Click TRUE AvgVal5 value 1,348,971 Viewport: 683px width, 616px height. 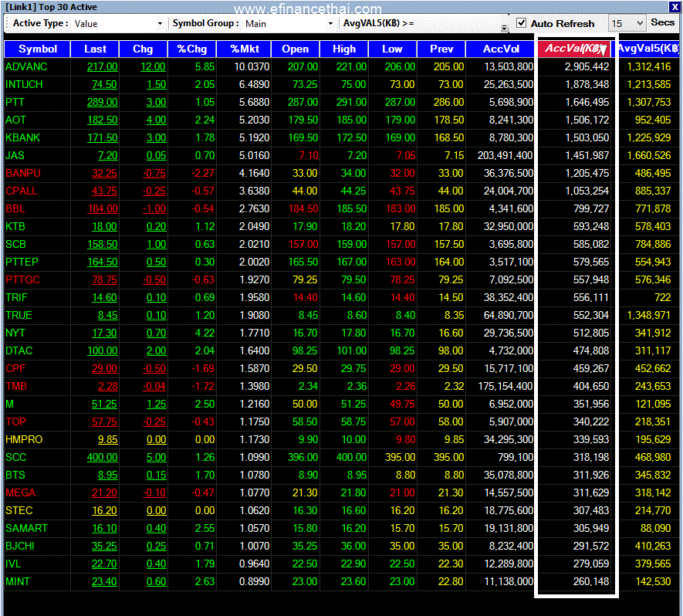coord(649,316)
